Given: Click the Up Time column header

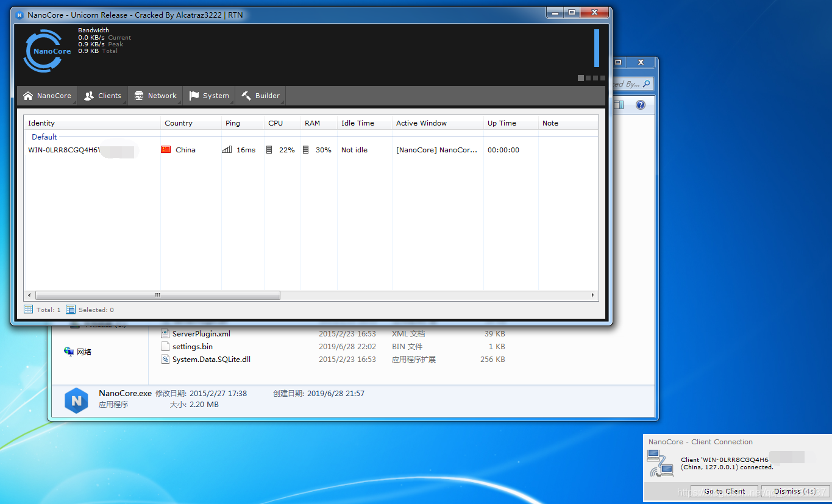Looking at the screenshot, I should pos(511,123).
